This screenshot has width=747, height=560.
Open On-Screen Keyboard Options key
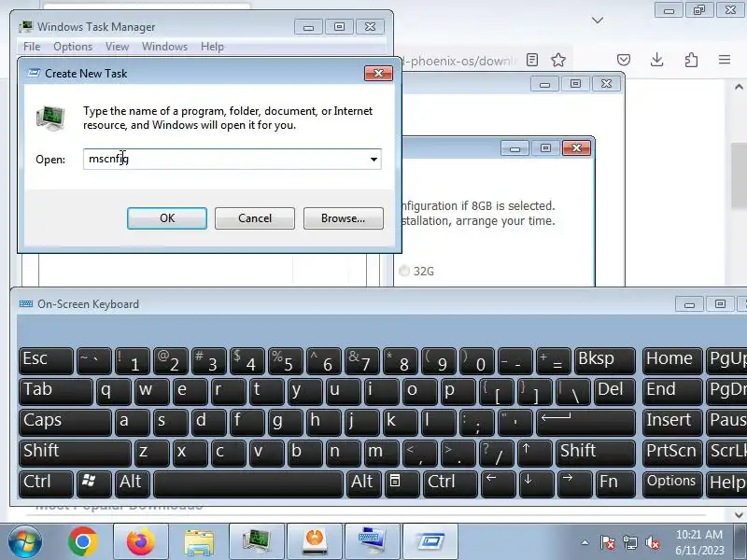(x=672, y=483)
